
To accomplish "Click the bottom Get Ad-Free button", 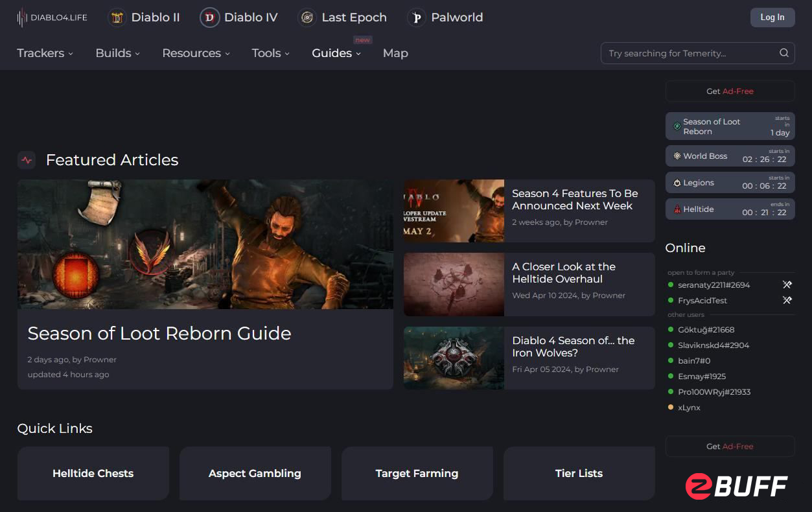I will pyautogui.click(x=730, y=447).
